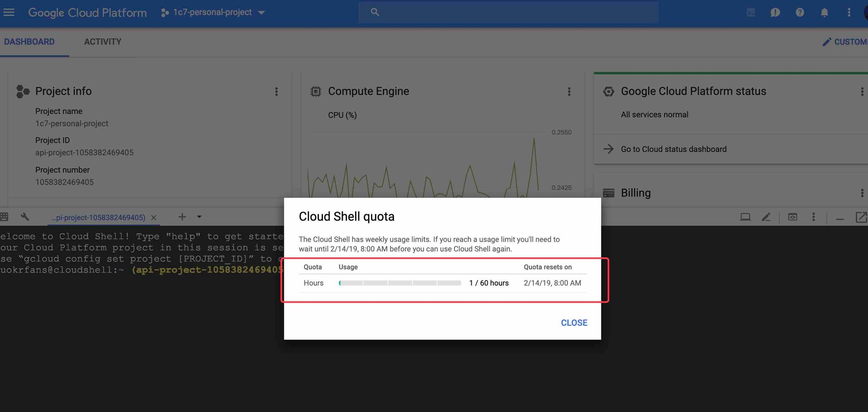Open Project info card options menu
Screen dimensions: 868x412
coord(276,92)
